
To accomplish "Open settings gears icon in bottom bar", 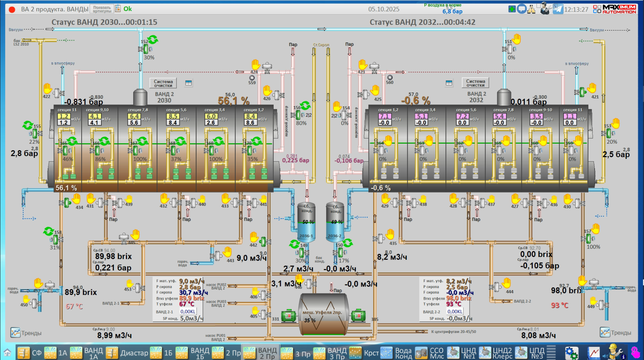I will pos(571,353).
